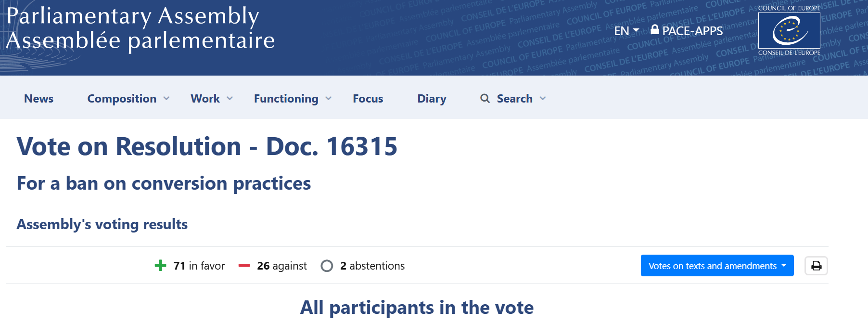The height and width of the screenshot is (323, 868).
Task: Expand the Search menu arrow
Action: coord(543,99)
